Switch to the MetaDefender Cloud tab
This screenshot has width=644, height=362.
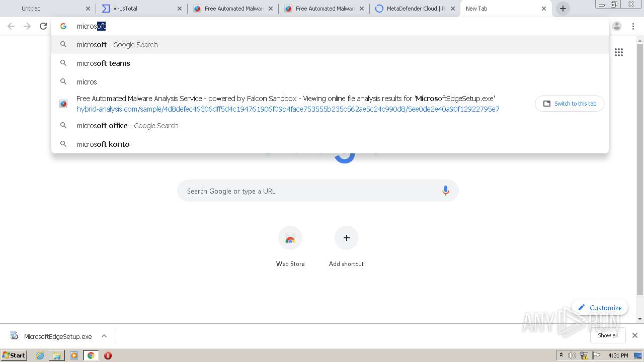point(415,9)
